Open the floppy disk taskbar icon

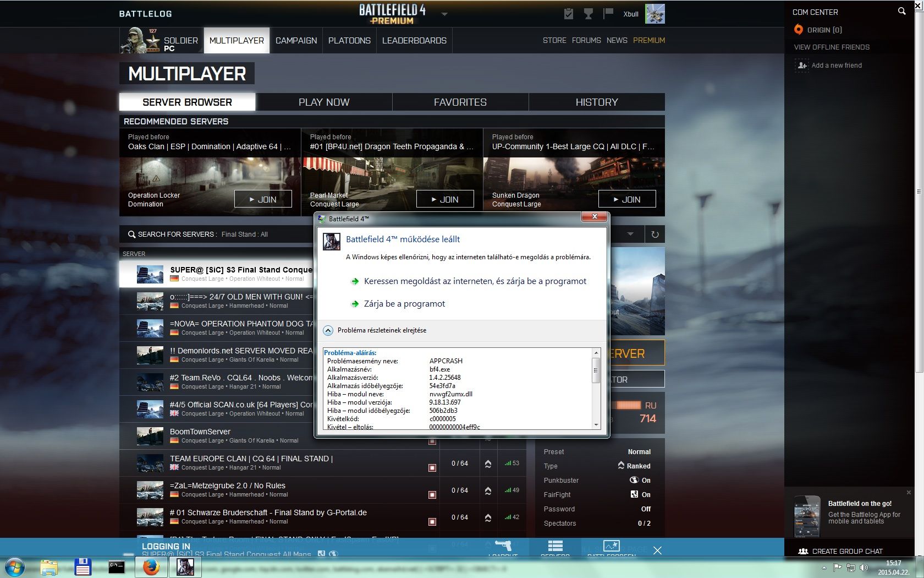point(83,567)
